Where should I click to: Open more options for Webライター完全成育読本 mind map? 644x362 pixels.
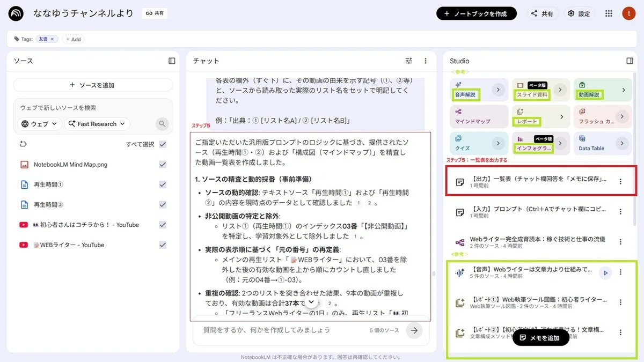click(x=620, y=242)
